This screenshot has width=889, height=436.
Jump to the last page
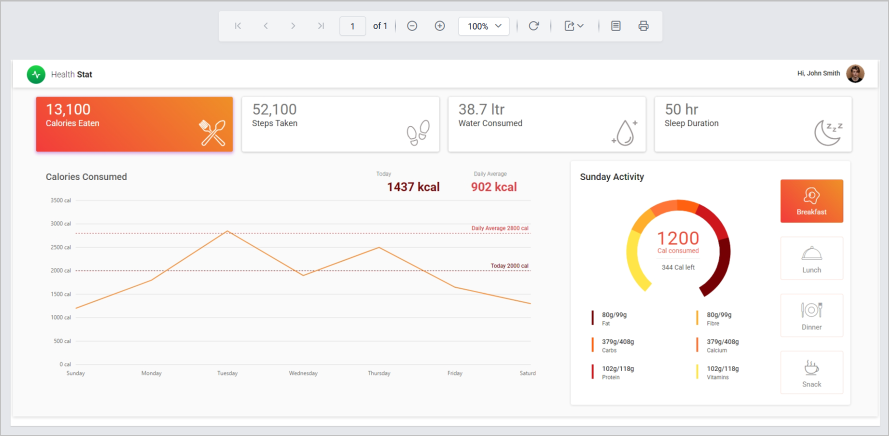click(x=321, y=26)
